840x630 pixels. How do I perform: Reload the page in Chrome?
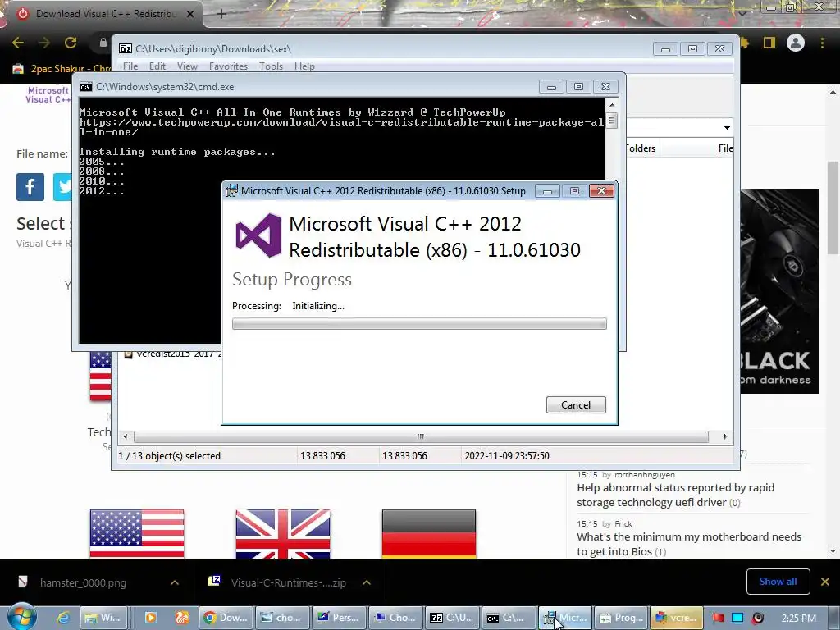point(71,43)
